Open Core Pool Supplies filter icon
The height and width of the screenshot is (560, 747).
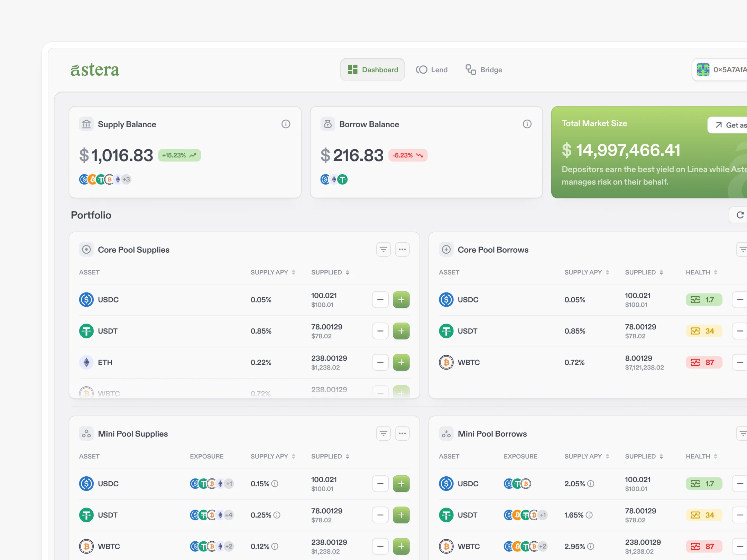tap(383, 250)
